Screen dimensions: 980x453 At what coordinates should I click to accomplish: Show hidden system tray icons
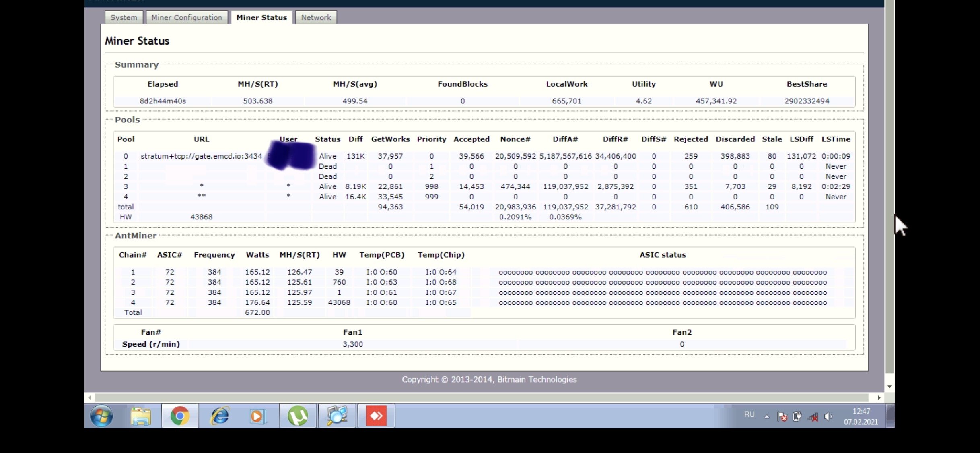point(767,417)
